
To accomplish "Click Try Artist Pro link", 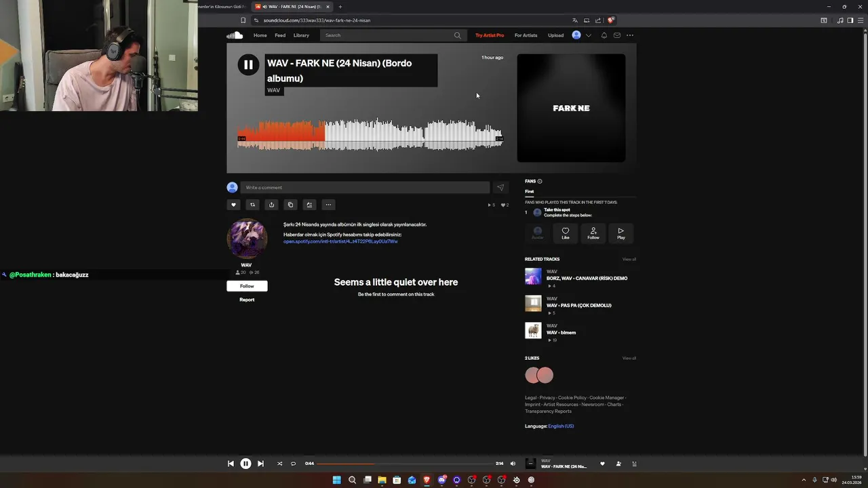I will (x=490, y=35).
